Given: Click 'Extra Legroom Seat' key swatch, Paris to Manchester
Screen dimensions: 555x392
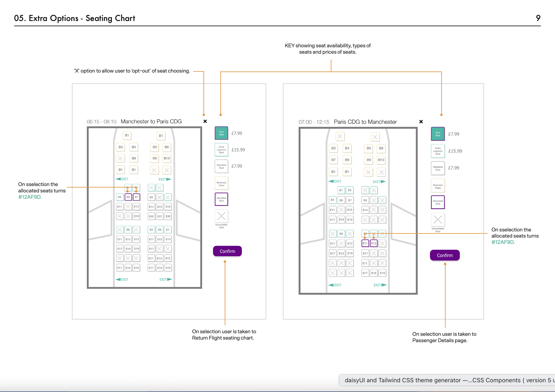Looking at the screenshot, I should point(438,151).
